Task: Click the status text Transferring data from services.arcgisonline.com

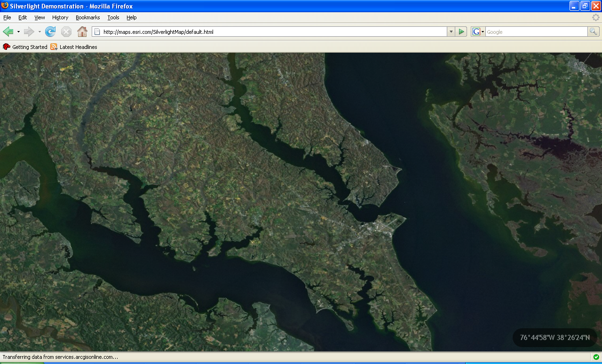Action: pos(60,357)
